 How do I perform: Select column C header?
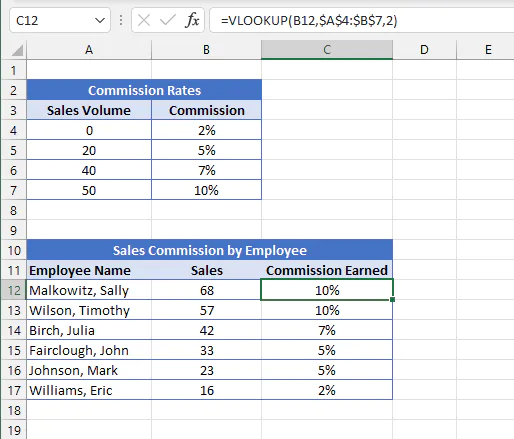pyautogui.click(x=327, y=50)
